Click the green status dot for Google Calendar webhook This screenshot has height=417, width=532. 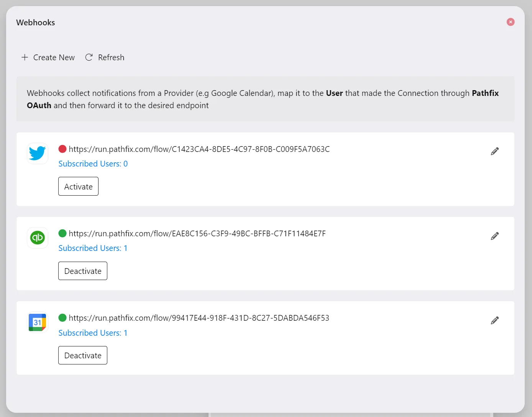(x=62, y=318)
